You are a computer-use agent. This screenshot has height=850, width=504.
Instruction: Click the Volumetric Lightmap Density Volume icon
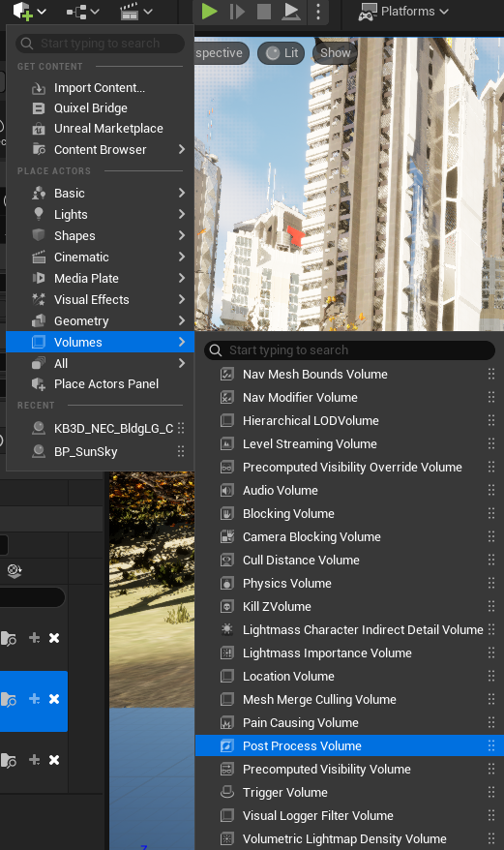pos(227,838)
